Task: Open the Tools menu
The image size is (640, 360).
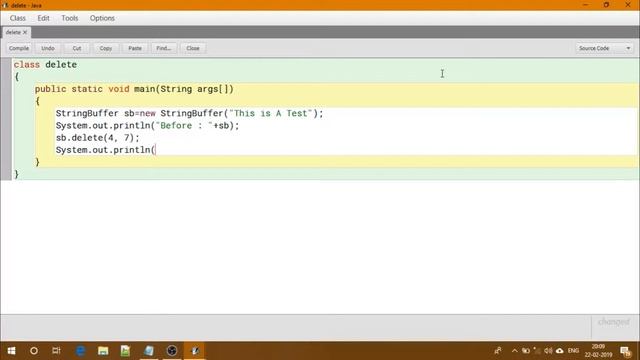Action: click(x=69, y=18)
